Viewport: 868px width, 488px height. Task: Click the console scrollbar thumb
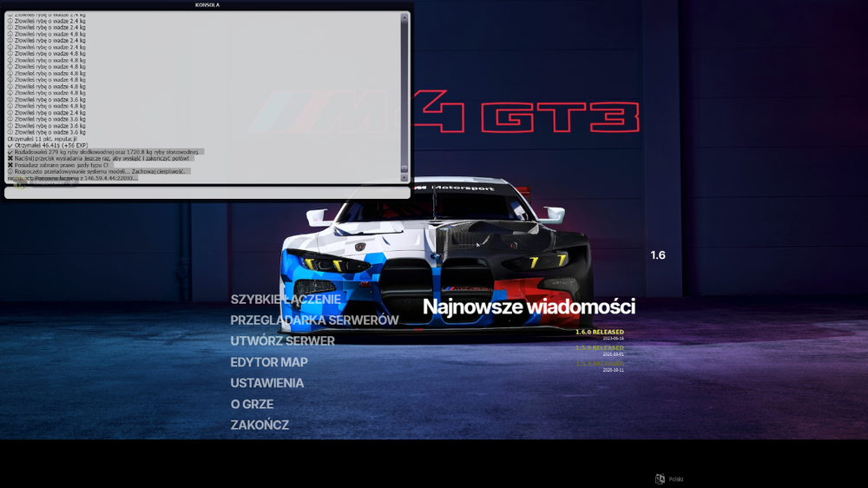pos(404,168)
